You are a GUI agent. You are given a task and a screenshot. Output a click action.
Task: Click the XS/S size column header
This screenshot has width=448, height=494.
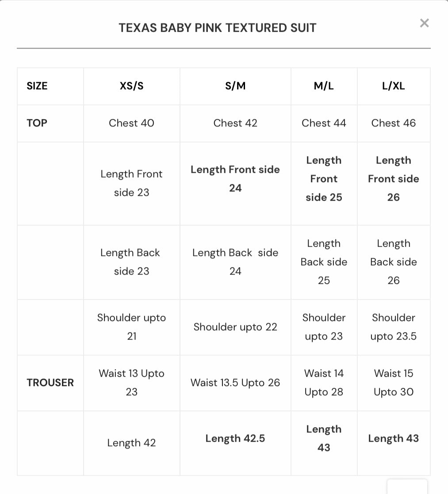[x=131, y=86]
